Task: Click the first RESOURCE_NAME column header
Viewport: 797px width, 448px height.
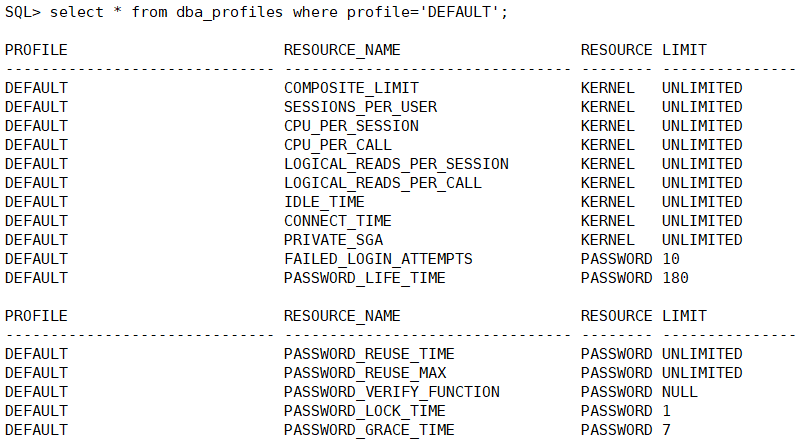Action: tap(342, 50)
